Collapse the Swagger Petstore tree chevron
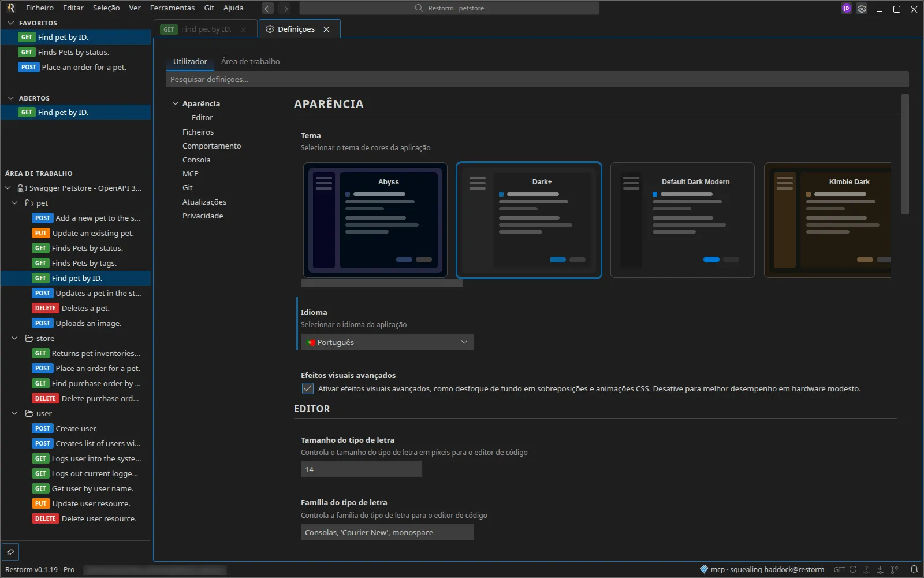This screenshot has height=578, width=924. click(8, 188)
